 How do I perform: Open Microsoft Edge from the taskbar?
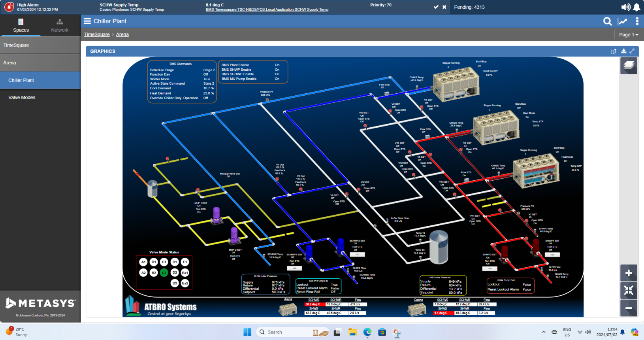pos(367,332)
